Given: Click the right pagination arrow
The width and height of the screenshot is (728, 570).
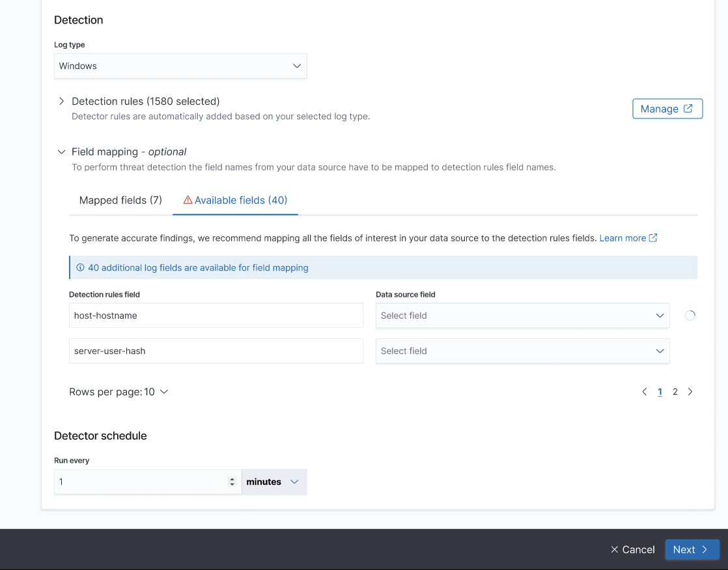Looking at the screenshot, I should [x=690, y=391].
